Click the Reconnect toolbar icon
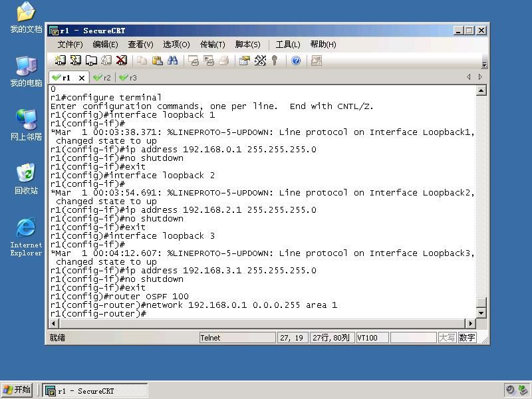 (x=106, y=61)
